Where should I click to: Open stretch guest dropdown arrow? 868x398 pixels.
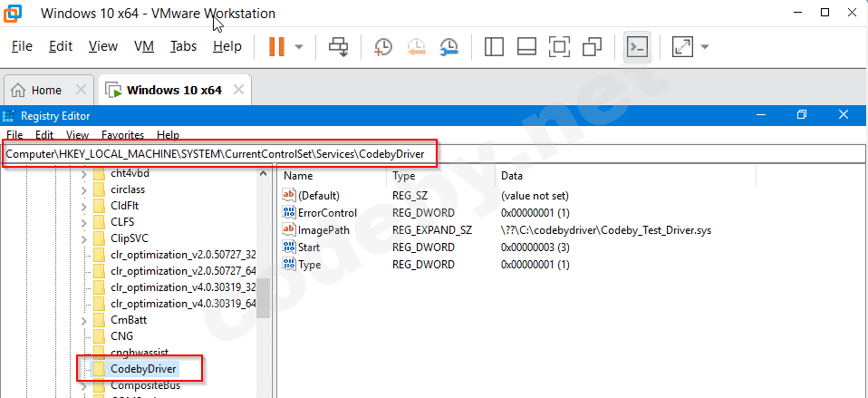[x=704, y=46]
